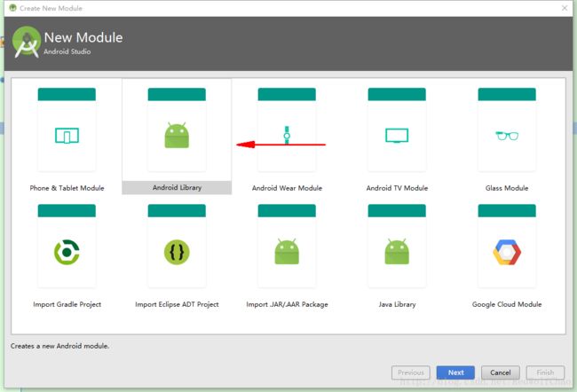Select the Android Wear watch icon
This screenshot has width=577, height=392.
(287, 136)
